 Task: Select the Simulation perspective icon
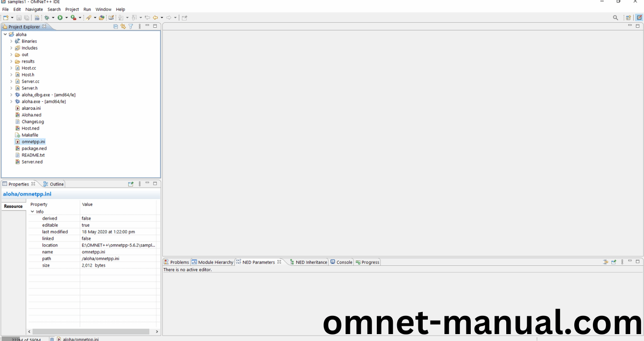click(x=639, y=18)
